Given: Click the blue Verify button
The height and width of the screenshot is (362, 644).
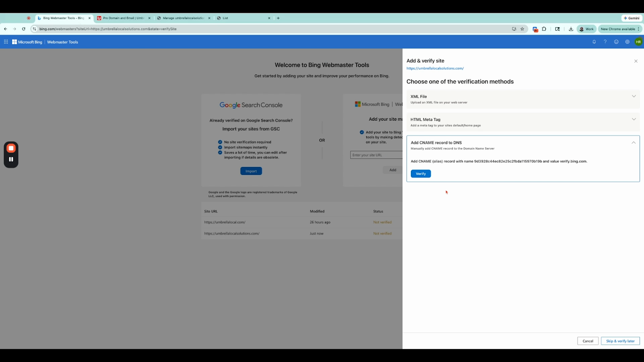Looking at the screenshot, I should coord(421,174).
